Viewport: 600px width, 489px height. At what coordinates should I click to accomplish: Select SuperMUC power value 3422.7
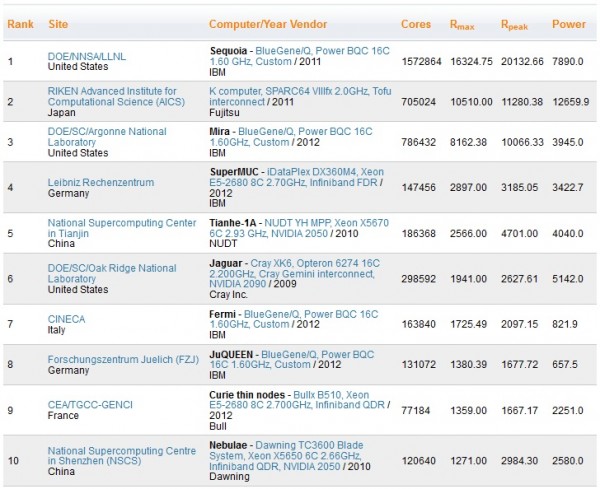tap(568, 187)
